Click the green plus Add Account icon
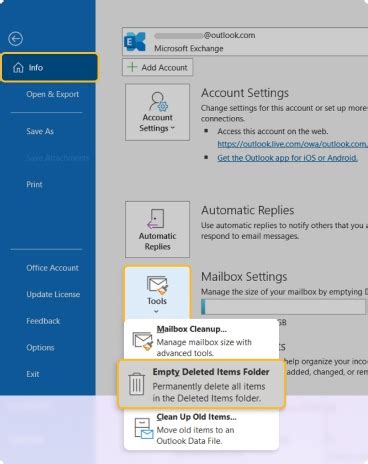The height and width of the screenshot is (464, 368). (132, 67)
